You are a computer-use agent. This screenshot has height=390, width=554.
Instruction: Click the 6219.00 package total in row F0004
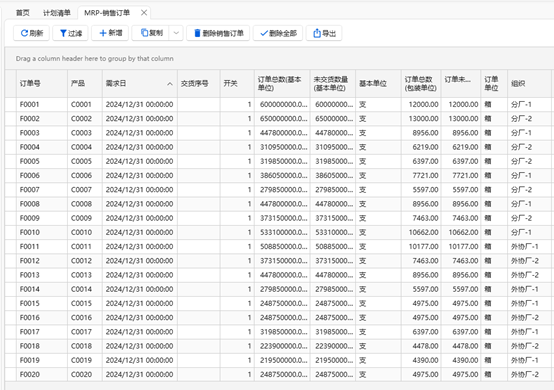[421, 147]
